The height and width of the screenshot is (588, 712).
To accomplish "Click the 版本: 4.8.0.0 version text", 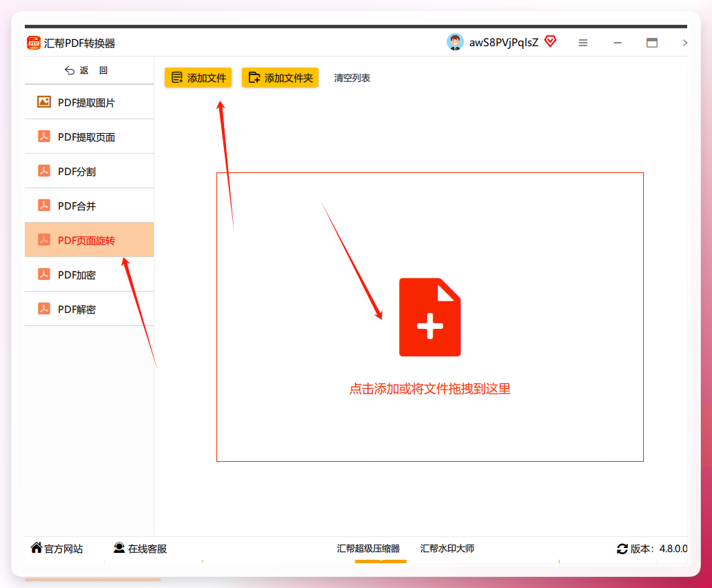I will point(658,549).
